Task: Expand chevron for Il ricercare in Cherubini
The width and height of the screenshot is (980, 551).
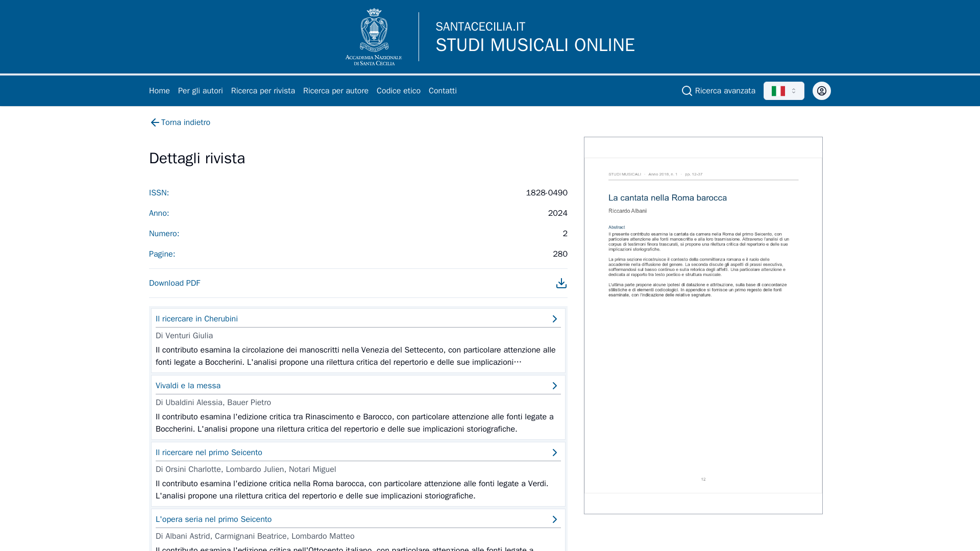Action: point(554,319)
